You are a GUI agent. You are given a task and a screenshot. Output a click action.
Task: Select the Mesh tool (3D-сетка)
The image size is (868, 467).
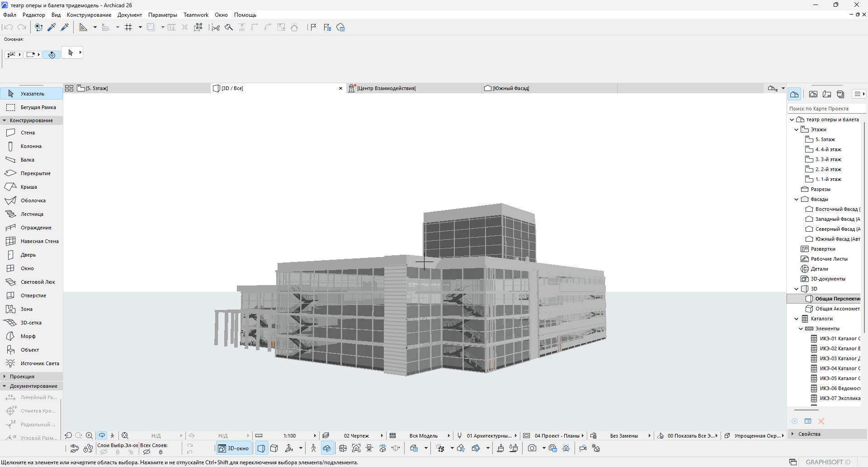coord(31,323)
